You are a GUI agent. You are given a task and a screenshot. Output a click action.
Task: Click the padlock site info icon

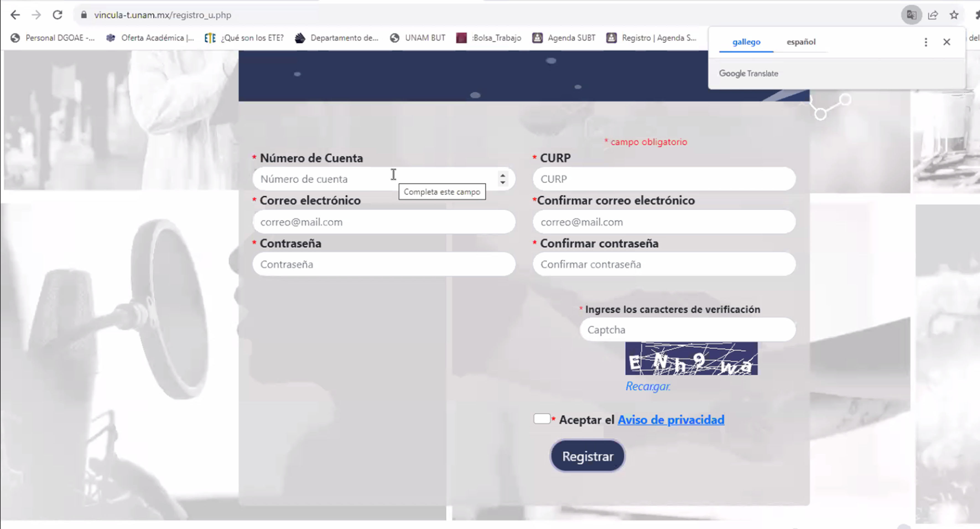click(x=84, y=15)
